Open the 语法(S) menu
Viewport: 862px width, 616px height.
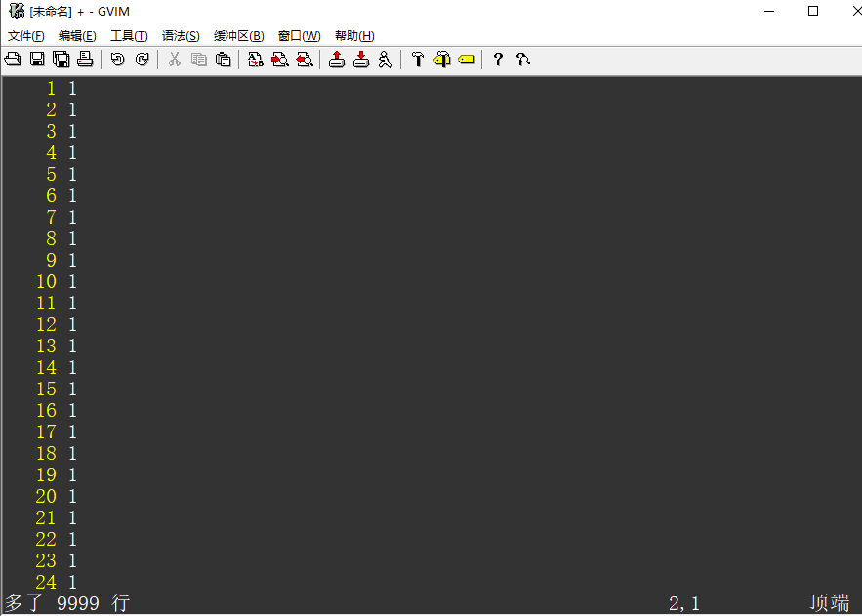[181, 36]
